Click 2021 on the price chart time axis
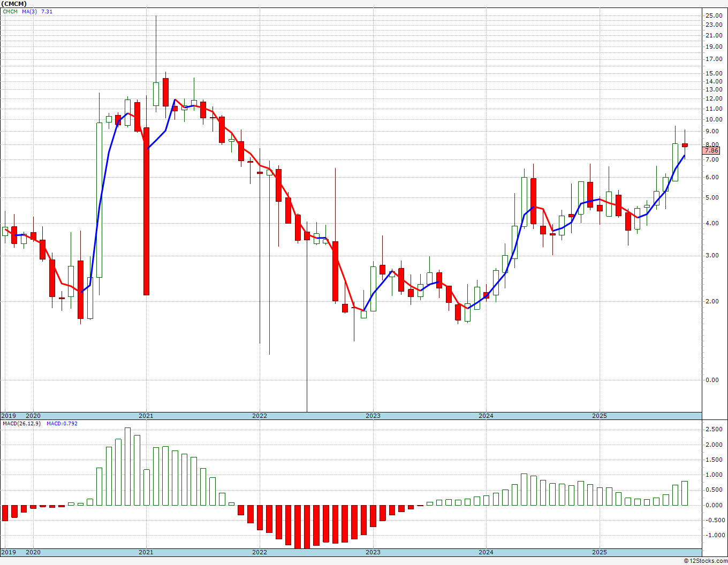Viewport: 728px width, 565px height. point(146,416)
